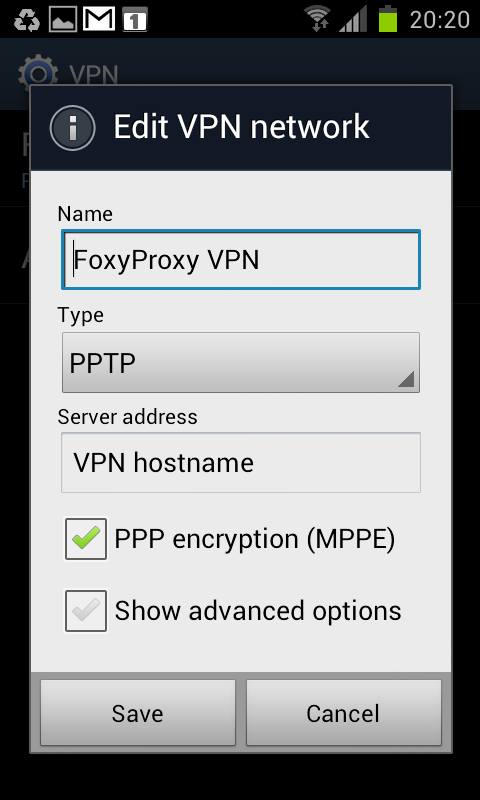Tap the dropdown arrow corner on Type spinner
Image resolution: width=480 pixels, height=800 pixels.
(405, 379)
